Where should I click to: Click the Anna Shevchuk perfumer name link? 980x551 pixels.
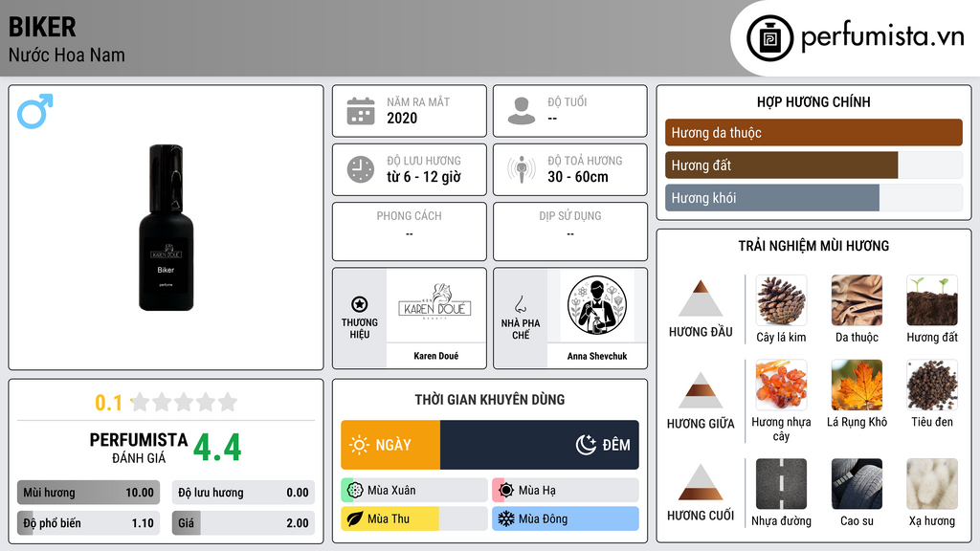(597, 356)
